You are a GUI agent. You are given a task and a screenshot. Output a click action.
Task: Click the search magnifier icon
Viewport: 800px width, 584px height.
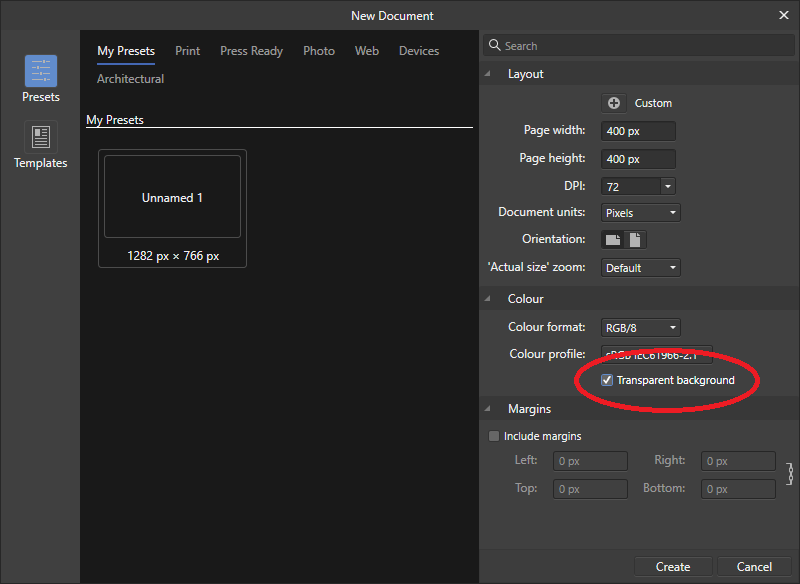pyautogui.click(x=496, y=45)
